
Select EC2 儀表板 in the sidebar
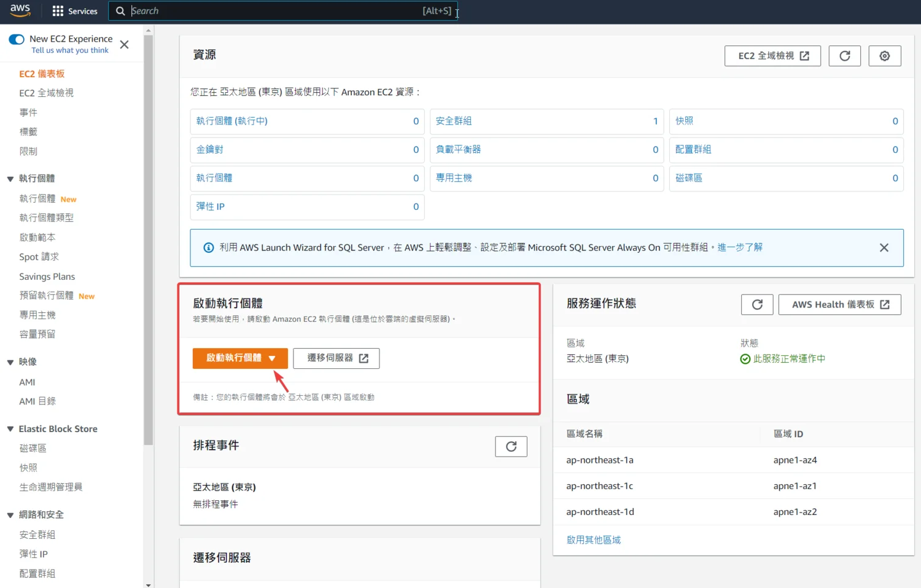(42, 74)
